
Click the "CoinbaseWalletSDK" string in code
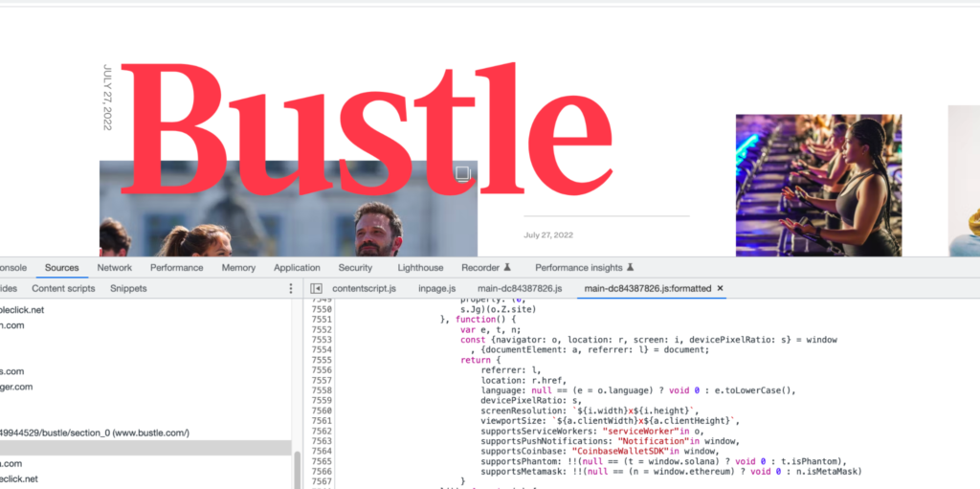coord(620,451)
